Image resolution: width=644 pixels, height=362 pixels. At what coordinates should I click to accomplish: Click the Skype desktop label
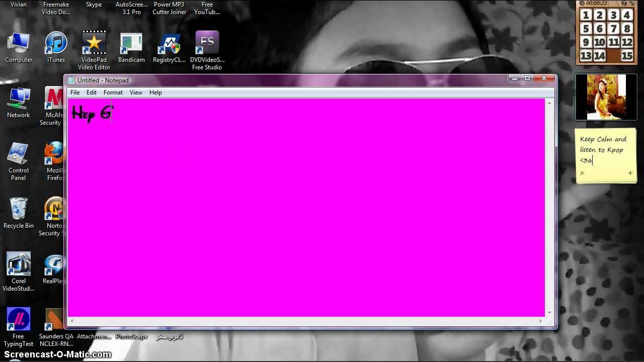pos(94,5)
